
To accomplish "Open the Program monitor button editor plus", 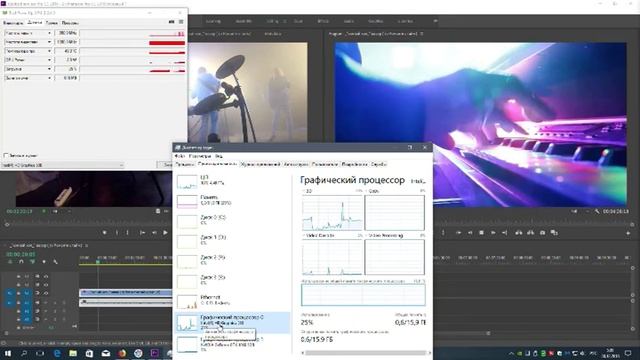I will 628,233.
